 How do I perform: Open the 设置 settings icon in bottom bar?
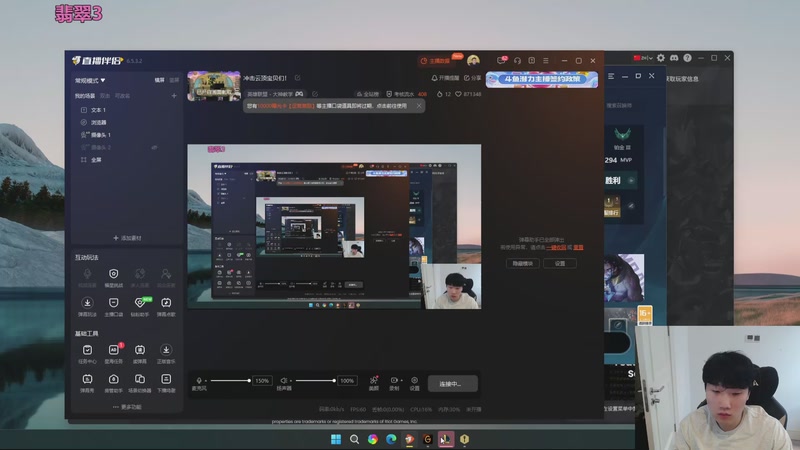414,380
